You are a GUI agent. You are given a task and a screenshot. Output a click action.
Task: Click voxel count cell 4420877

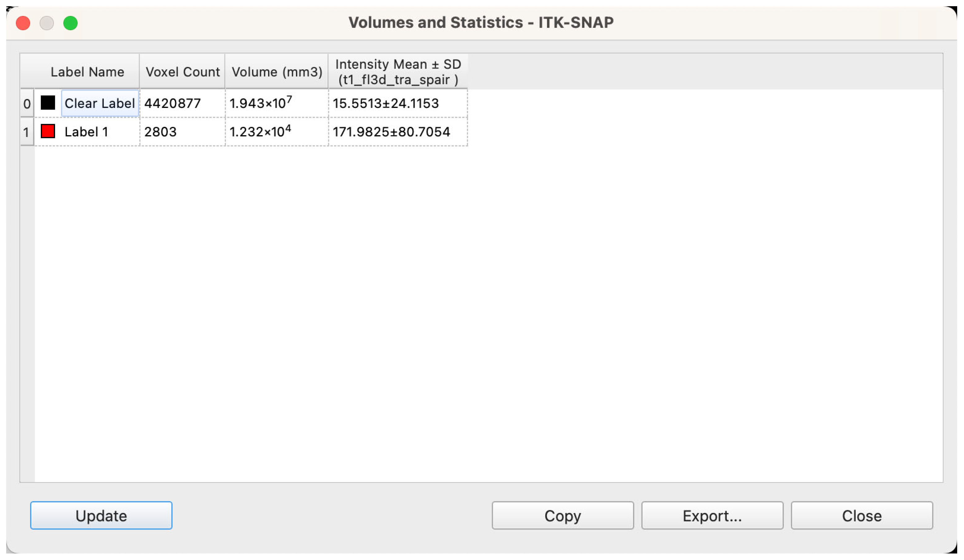click(172, 103)
